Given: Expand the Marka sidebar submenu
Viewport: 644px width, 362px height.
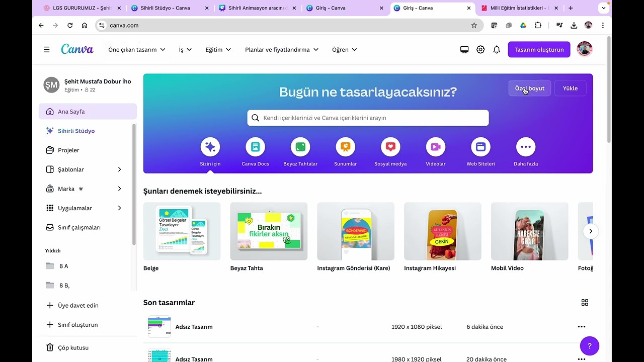Looking at the screenshot, I should 119,189.
